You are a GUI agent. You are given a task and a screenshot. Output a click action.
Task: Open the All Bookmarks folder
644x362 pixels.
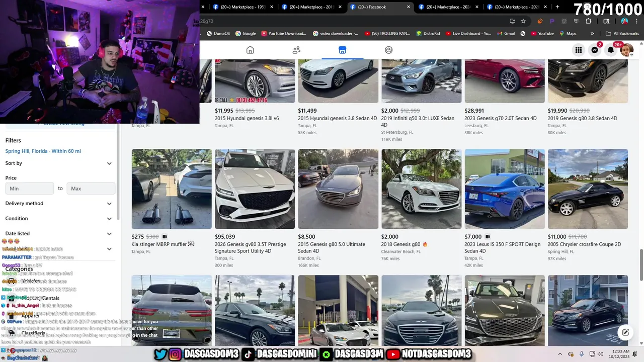[622, 34]
